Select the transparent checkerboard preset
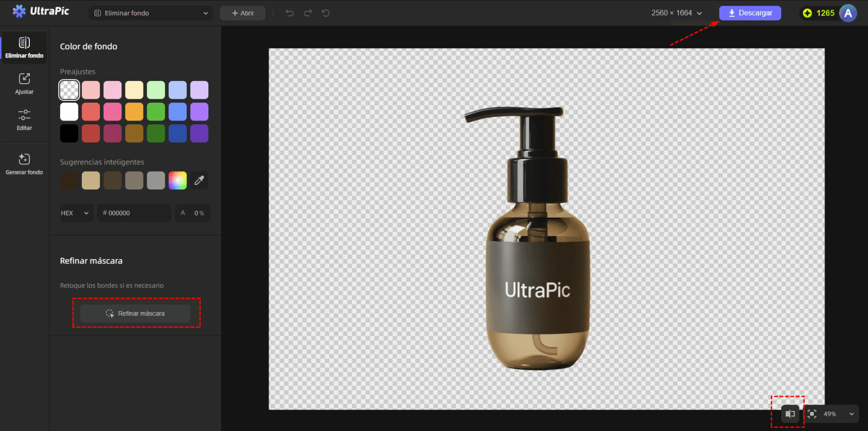The height and width of the screenshot is (431, 868). tap(69, 90)
